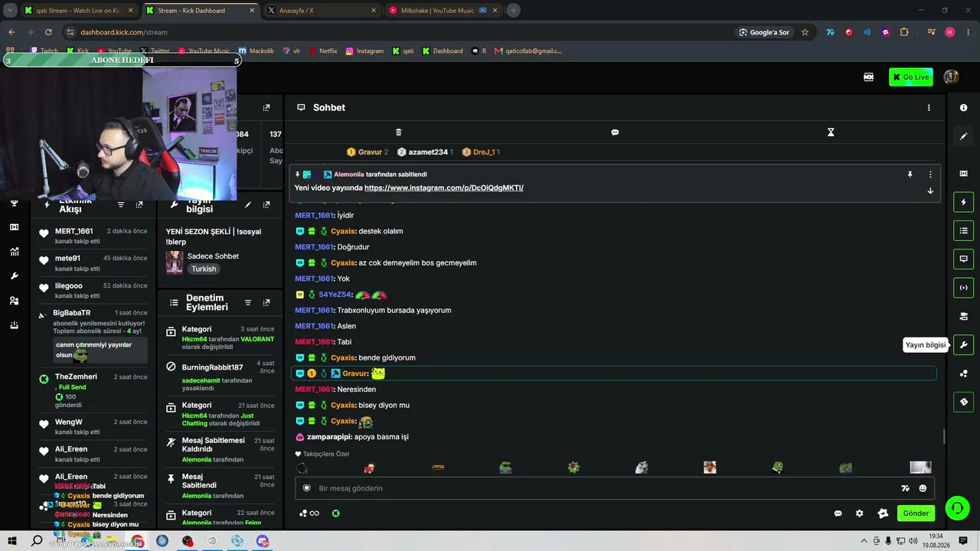Open the profile avatar menu
The image size is (980, 551).
951,77
